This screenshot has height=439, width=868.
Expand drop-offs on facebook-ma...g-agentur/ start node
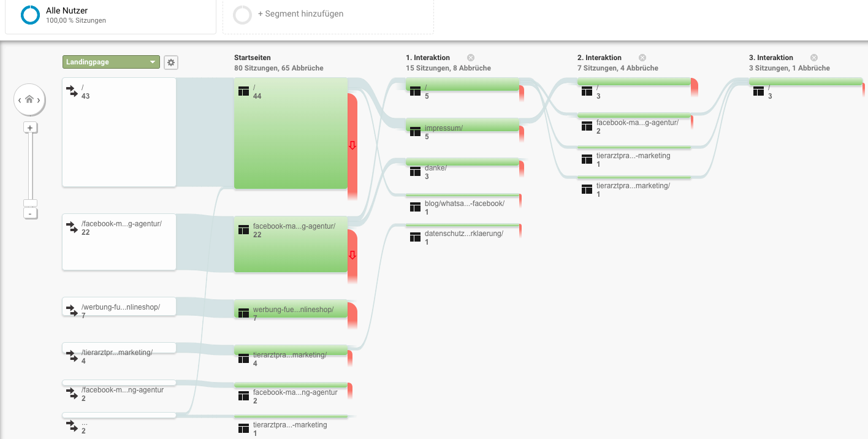pos(352,255)
